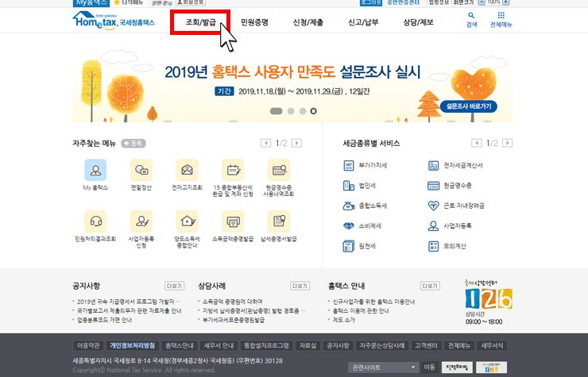Screen dimensions: 588x377
Task: Click the Hometax home logo
Action: coord(114,20)
